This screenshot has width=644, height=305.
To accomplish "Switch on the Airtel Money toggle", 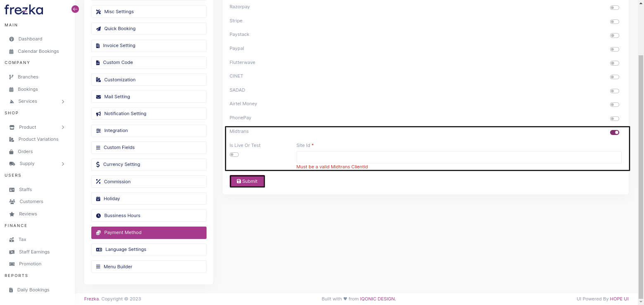I will [614, 105].
